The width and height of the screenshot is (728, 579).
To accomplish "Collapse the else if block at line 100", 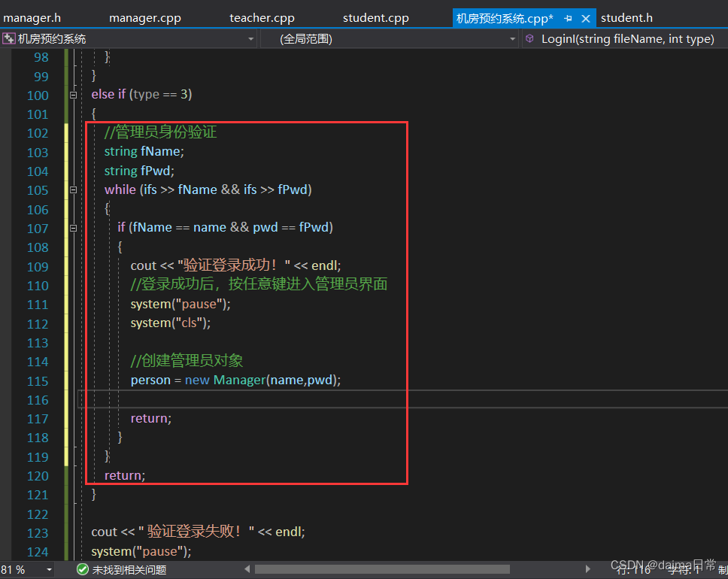I will (x=74, y=95).
